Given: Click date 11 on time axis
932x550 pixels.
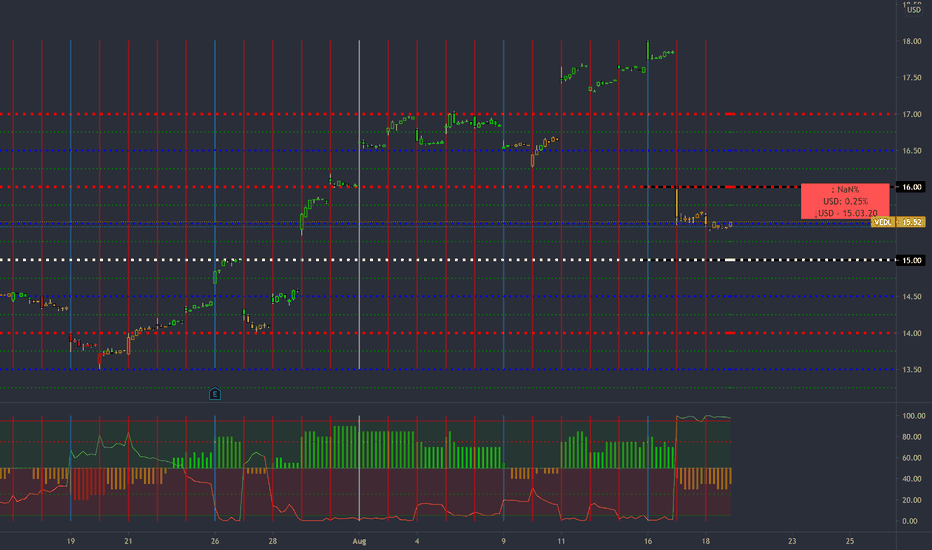Looking at the screenshot, I should (561, 542).
